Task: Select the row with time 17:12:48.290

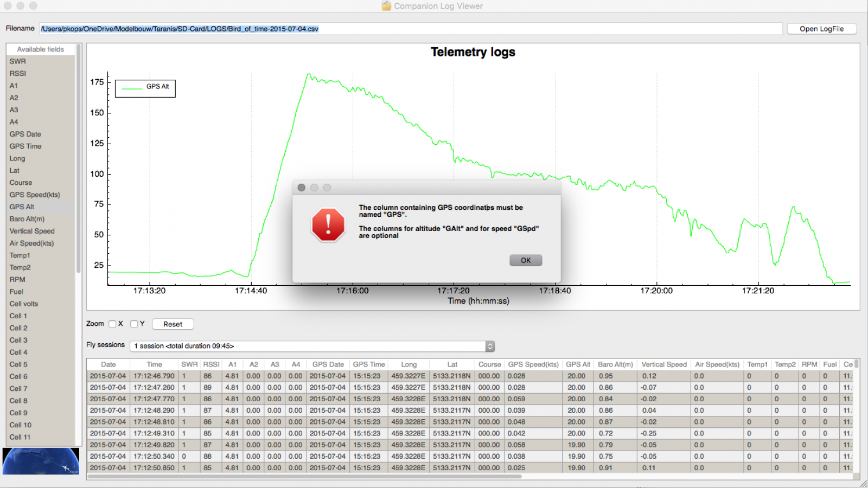Action: (470, 410)
